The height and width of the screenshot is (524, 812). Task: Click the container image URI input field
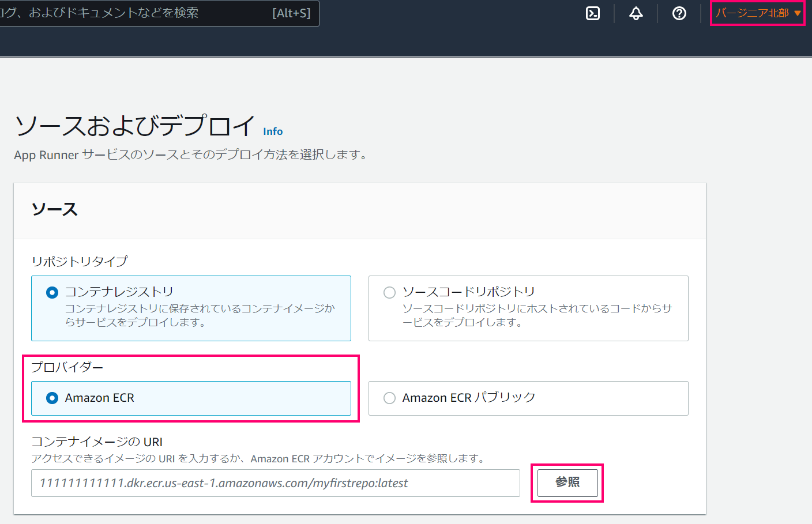click(x=276, y=483)
